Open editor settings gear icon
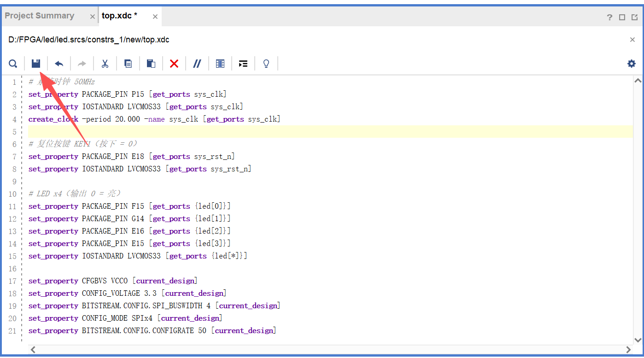644x358 pixels. coord(632,64)
